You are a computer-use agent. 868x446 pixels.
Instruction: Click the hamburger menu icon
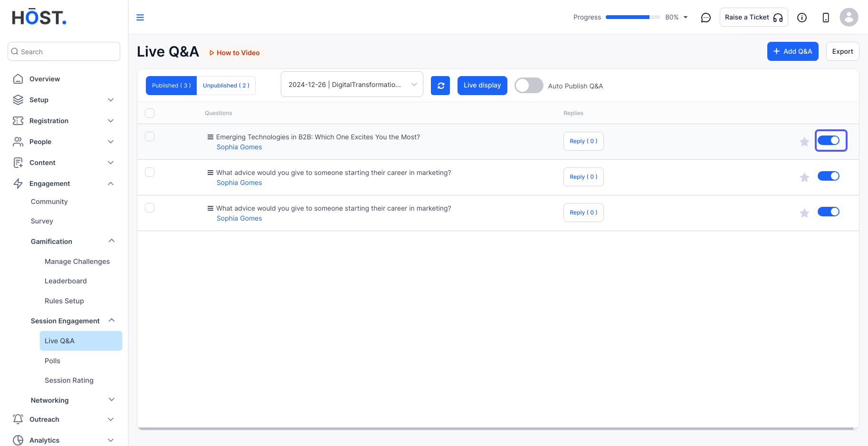pyautogui.click(x=140, y=18)
